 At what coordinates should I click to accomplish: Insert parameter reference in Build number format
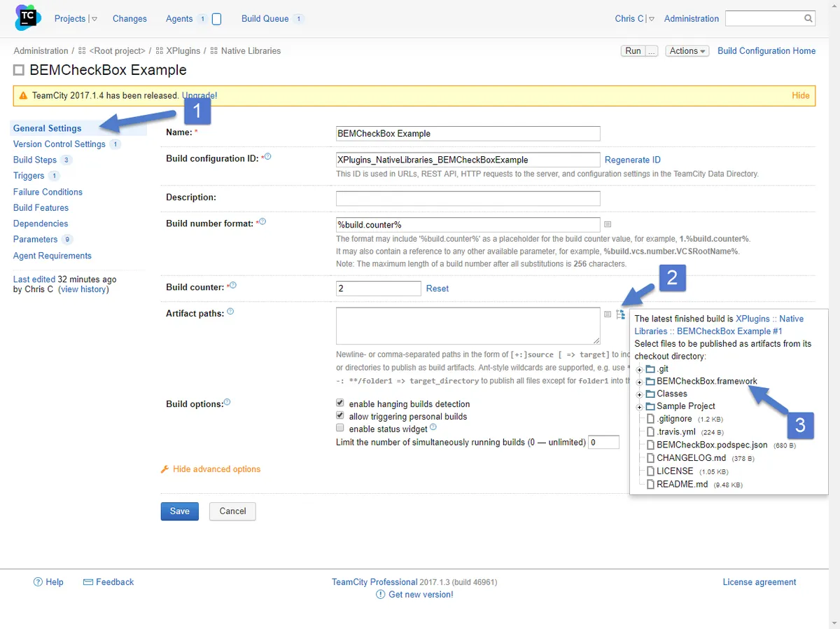[608, 224]
